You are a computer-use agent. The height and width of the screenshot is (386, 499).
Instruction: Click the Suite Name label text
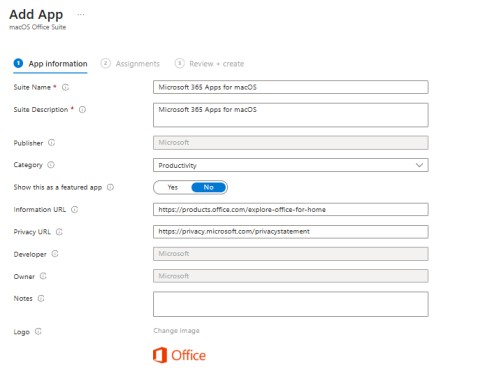(32, 87)
